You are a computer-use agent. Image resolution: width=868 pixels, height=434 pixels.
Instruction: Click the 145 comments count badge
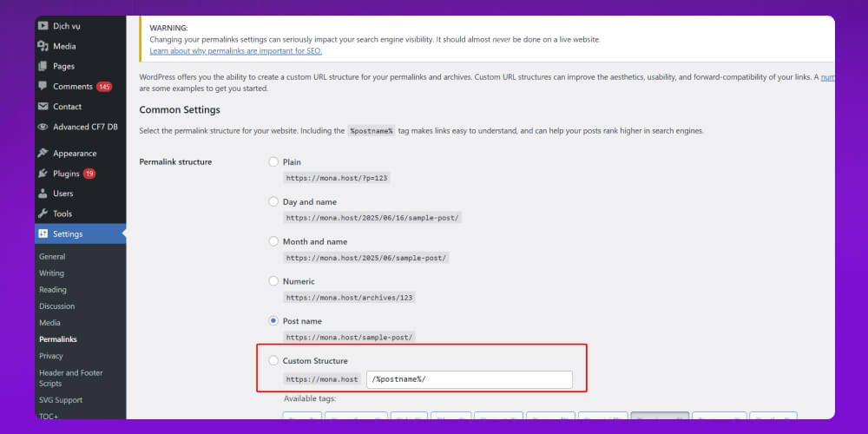(x=104, y=86)
